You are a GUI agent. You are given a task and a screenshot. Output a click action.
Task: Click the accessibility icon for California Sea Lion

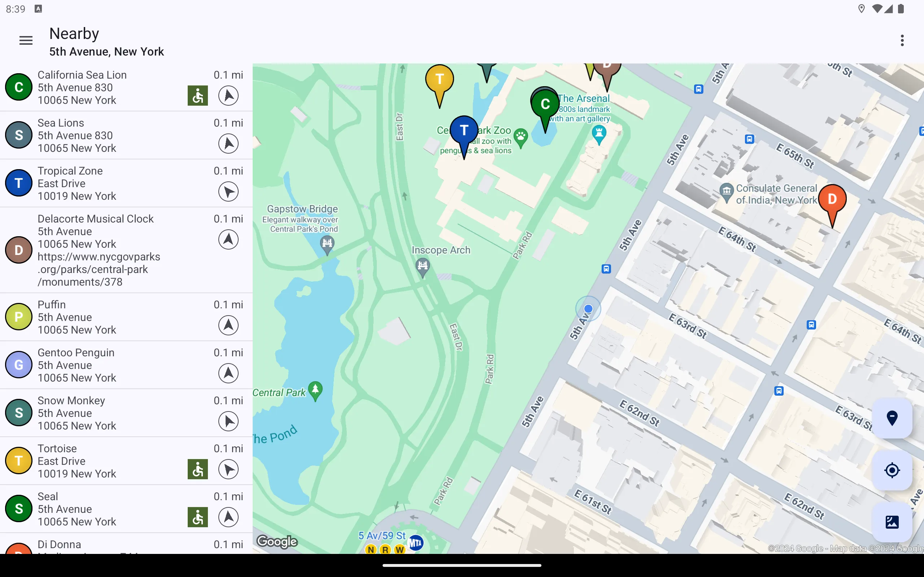(197, 96)
